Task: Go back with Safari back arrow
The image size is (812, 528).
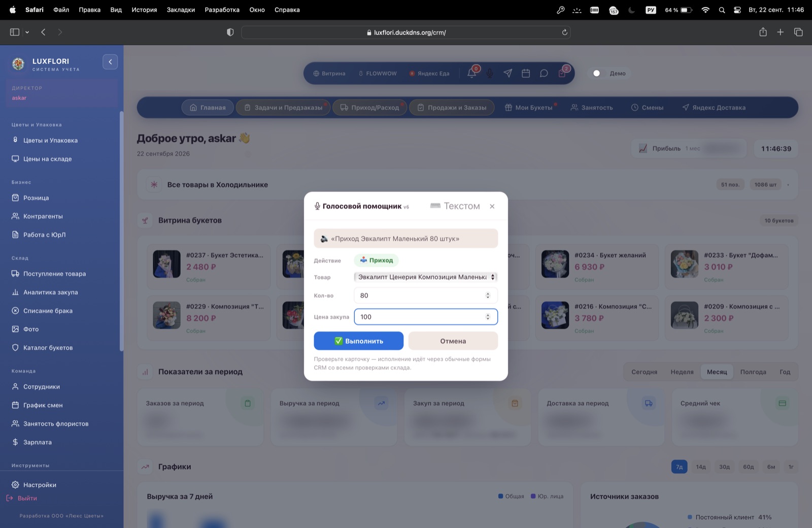Action: pos(43,32)
